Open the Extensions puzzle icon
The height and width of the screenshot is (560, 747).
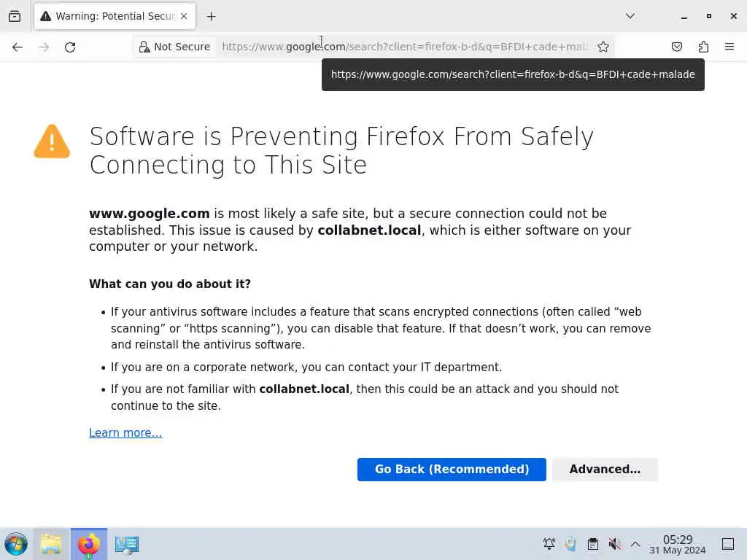[x=703, y=47]
